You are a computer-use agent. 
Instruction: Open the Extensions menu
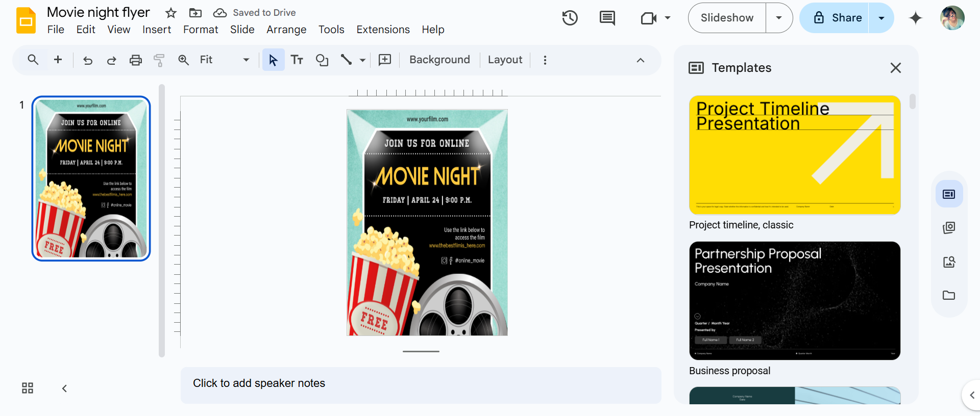coord(383,30)
